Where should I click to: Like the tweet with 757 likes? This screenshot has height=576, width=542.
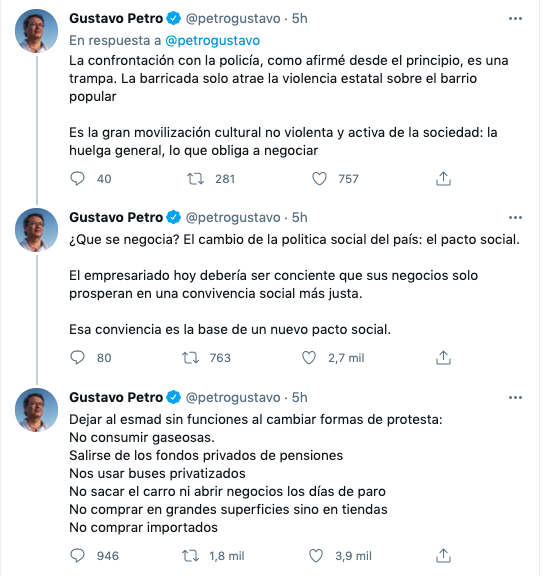click(x=319, y=179)
